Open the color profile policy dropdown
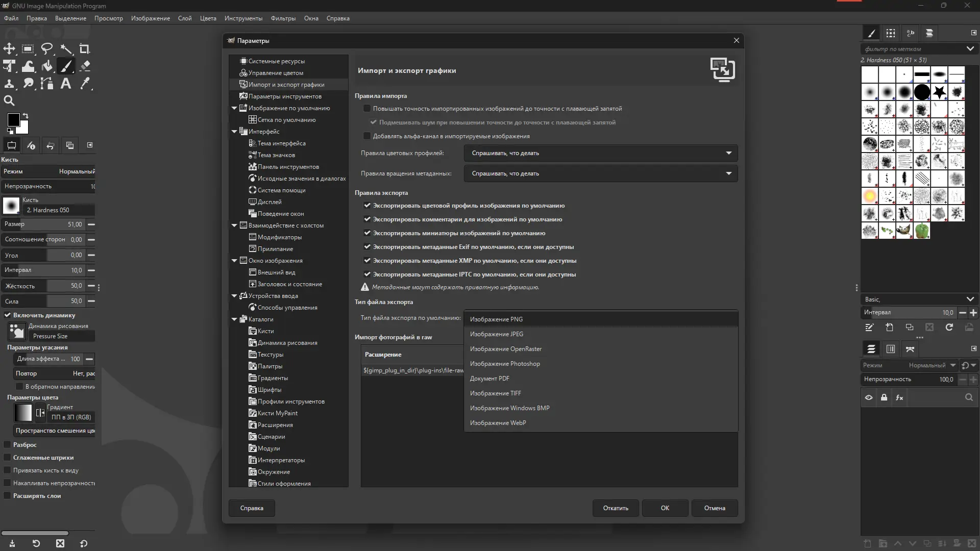 (600, 153)
